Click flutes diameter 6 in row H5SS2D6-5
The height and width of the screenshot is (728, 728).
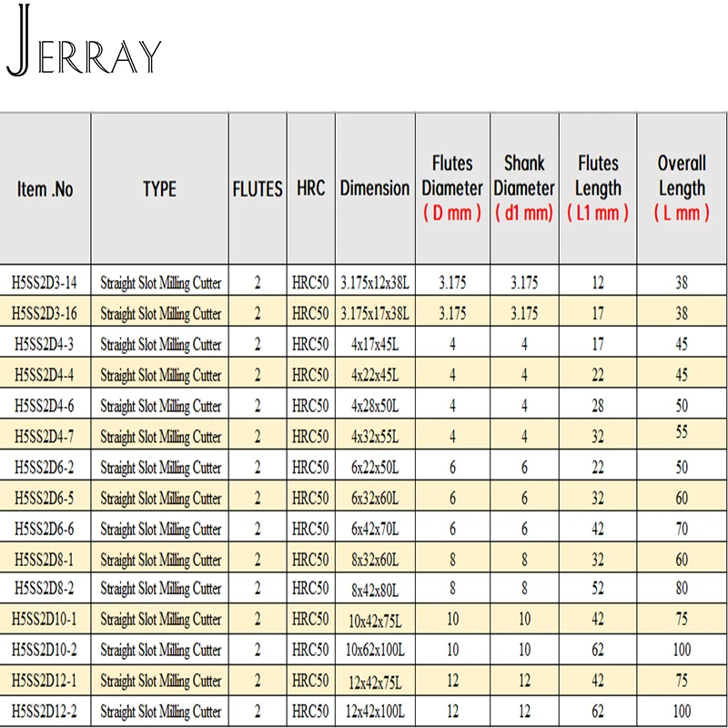point(452,498)
